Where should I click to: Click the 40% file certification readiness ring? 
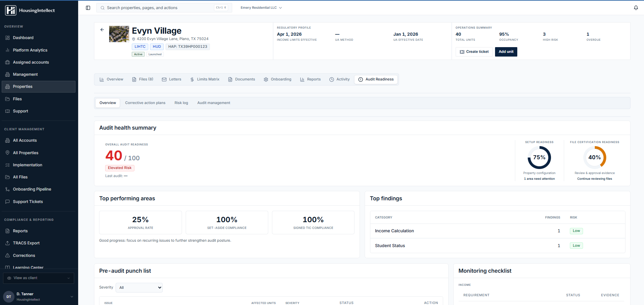point(595,158)
